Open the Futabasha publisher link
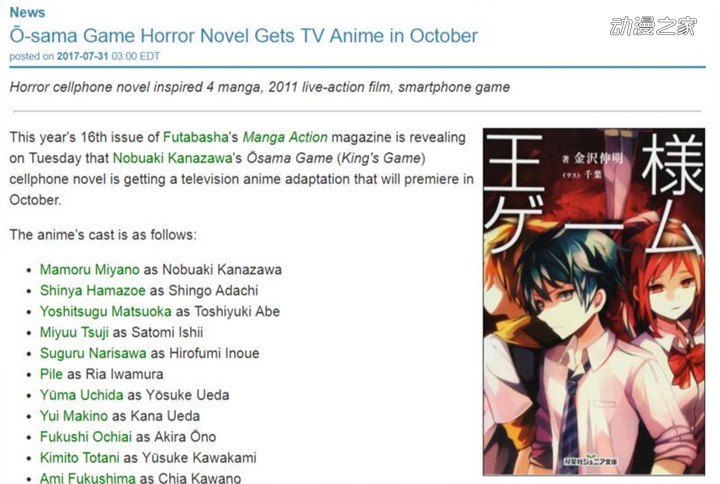720x484 pixels. (x=196, y=137)
